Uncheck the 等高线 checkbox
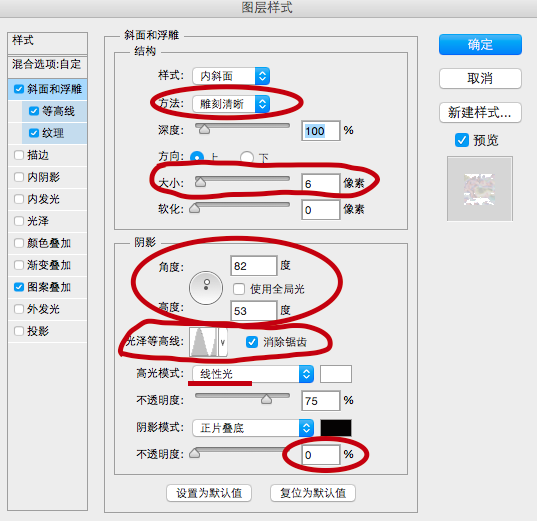This screenshot has height=521, width=537. pyautogui.click(x=34, y=111)
